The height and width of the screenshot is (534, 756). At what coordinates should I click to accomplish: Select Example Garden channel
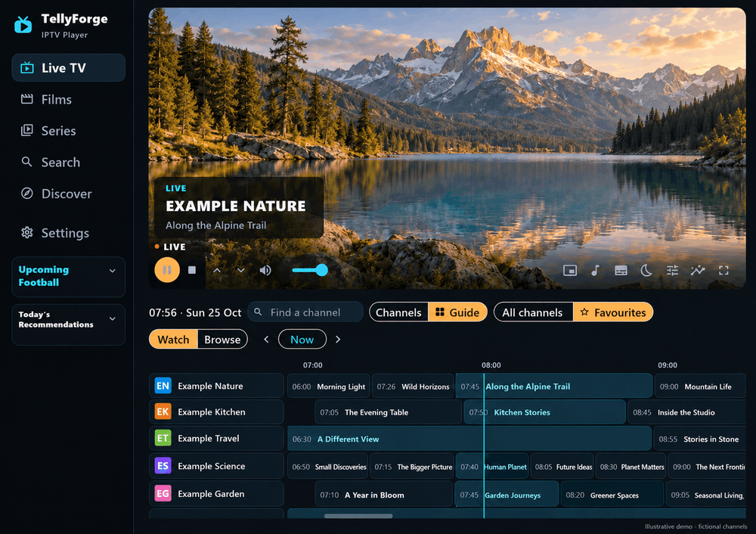pyautogui.click(x=216, y=493)
